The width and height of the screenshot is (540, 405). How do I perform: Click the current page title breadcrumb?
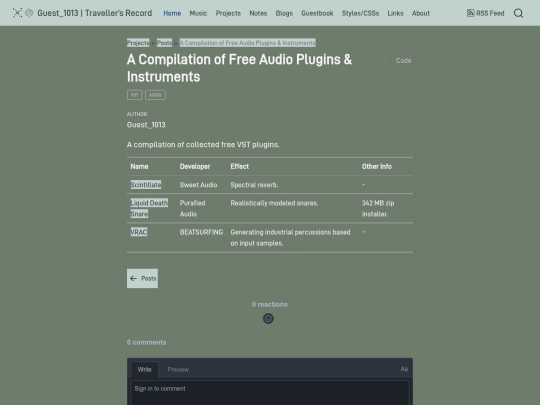[248, 43]
